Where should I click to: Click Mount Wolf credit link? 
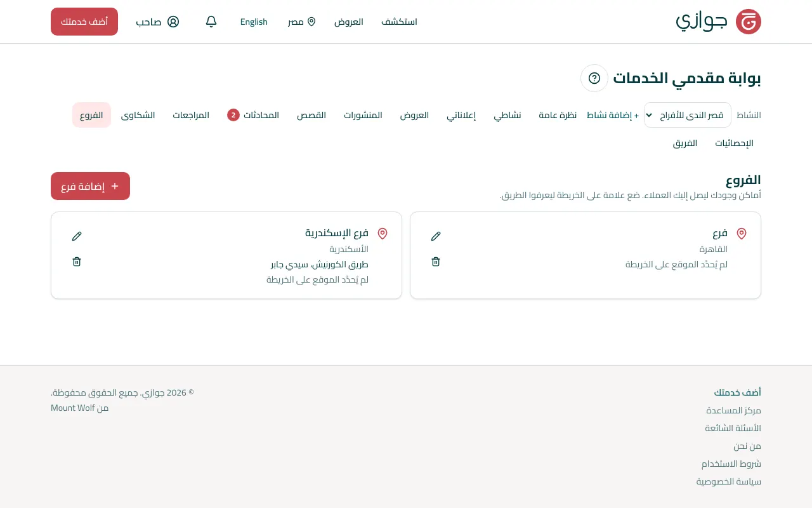pos(72,408)
